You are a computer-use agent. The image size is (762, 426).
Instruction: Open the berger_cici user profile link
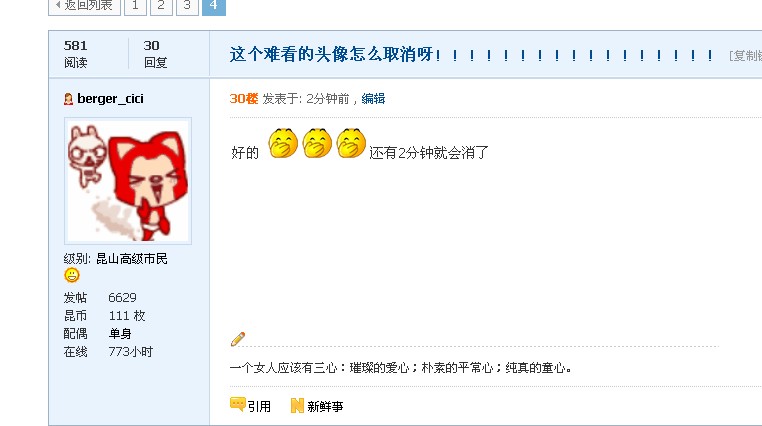pyautogui.click(x=110, y=99)
